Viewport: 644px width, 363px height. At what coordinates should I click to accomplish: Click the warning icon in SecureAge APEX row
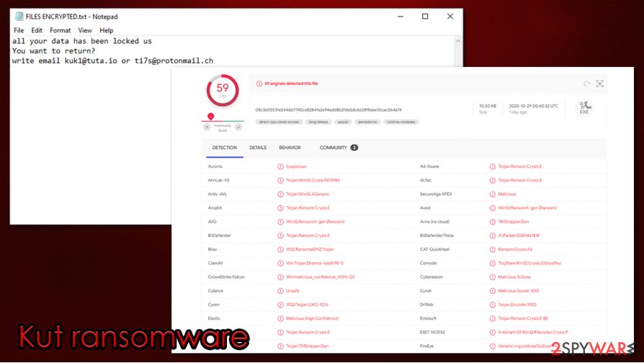493,194
